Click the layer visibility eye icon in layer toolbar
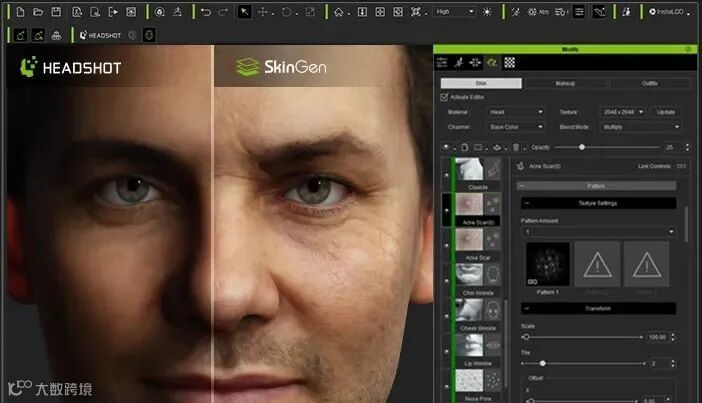The image size is (702, 403). point(446,147)
